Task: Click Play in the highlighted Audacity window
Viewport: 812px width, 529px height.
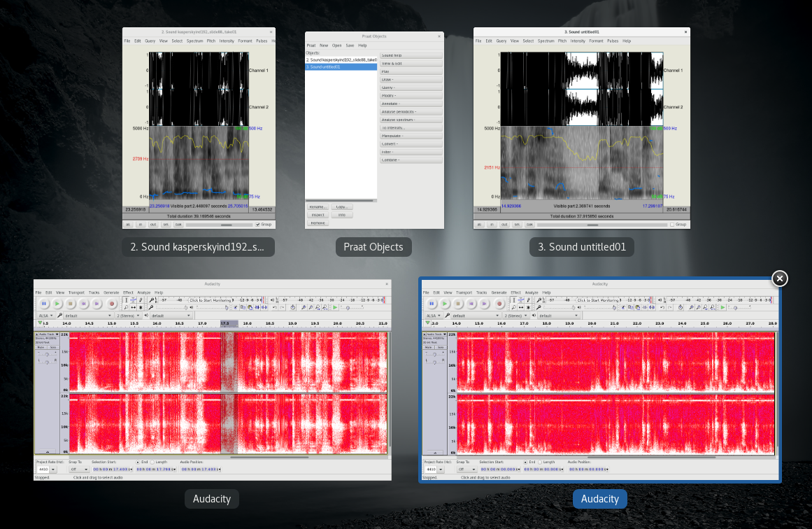Action: coord(445,304)
